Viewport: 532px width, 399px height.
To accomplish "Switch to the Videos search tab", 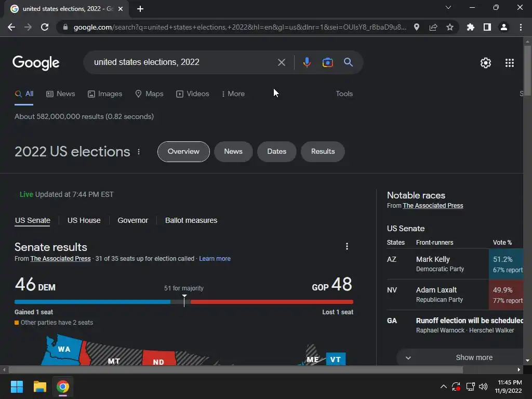I will click(x=192, y=94).
